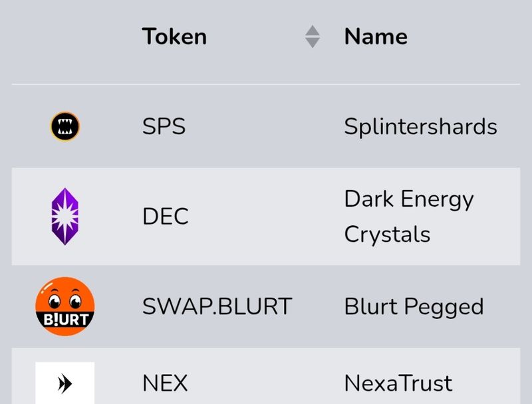Click the Name column header

[376, 37]
